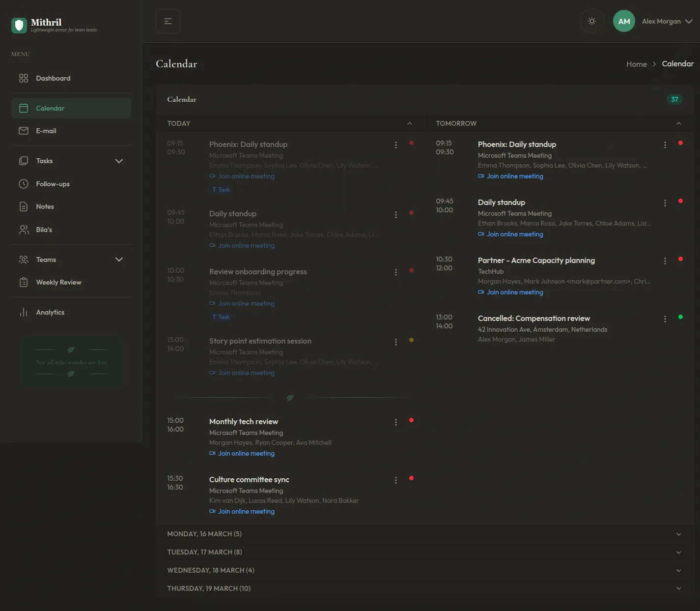Open Analytics via the bar chart icon
Screen dimensions: 700x611
point(24,312)
